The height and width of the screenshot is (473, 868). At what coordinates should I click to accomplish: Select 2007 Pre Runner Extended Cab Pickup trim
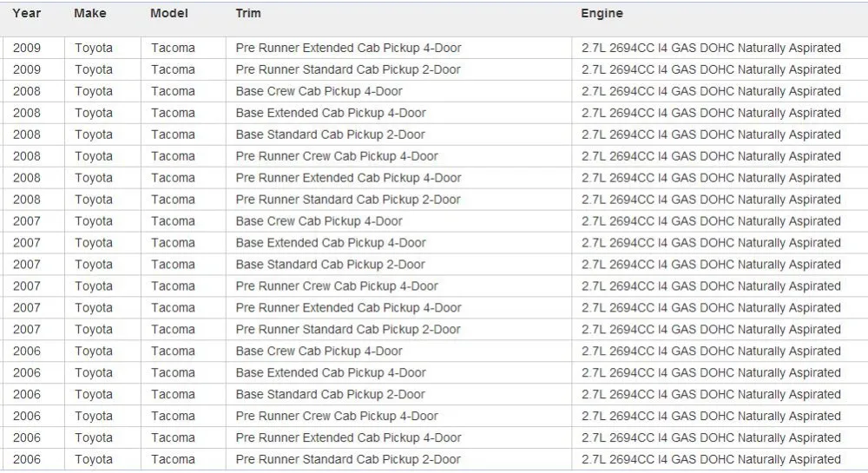click(x=348, y=307)
